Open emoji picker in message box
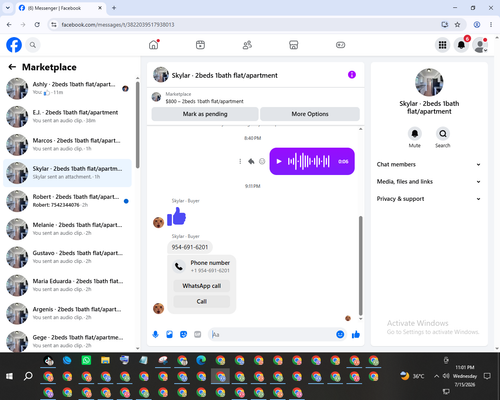The image size is (500, 400). point(340,334)
